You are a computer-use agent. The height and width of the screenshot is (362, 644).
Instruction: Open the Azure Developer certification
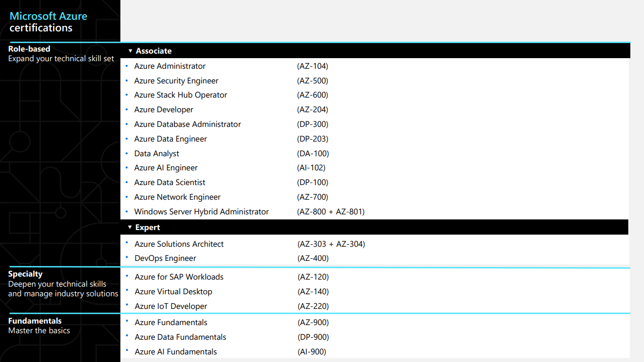[164, 110]
